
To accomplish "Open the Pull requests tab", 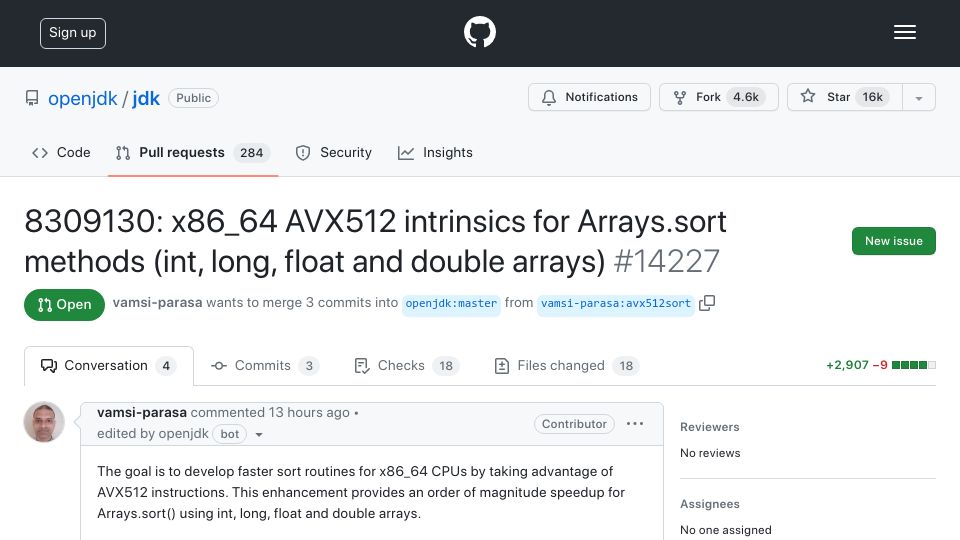I will (193, 152).
